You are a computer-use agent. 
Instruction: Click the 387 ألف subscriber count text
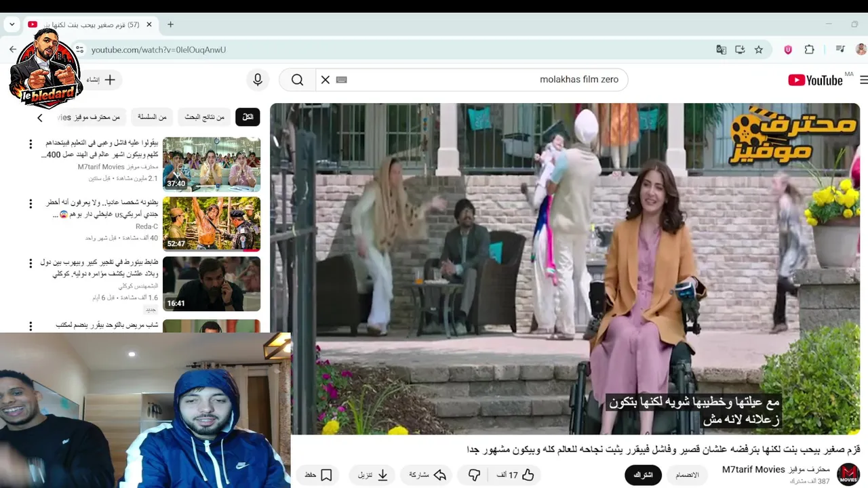[810, 481]
